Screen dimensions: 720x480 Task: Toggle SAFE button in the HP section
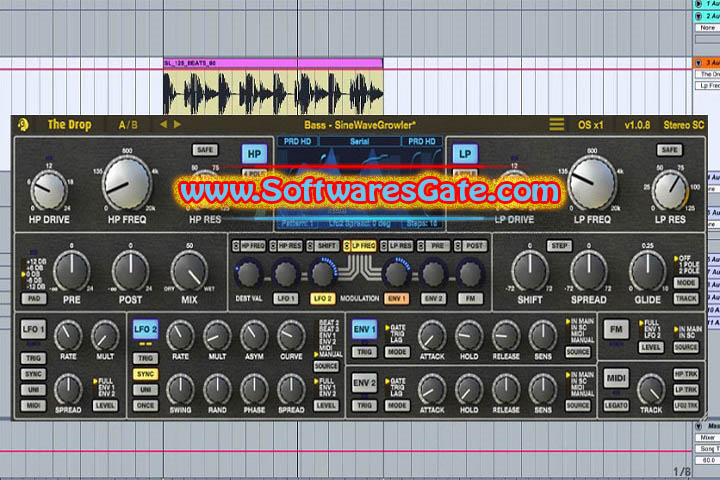pyautogui.click(x=205, y=150)
